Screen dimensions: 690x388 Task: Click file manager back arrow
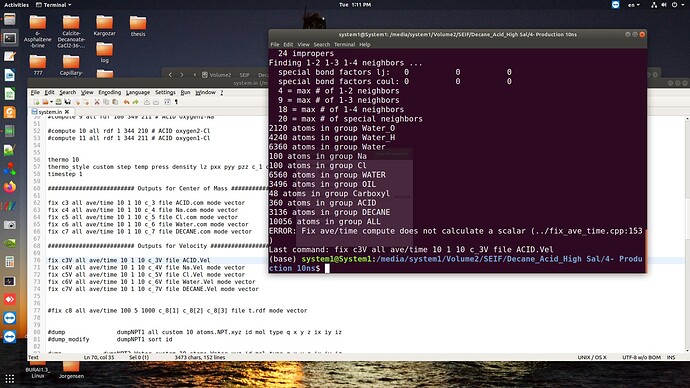tap(170, 75)
